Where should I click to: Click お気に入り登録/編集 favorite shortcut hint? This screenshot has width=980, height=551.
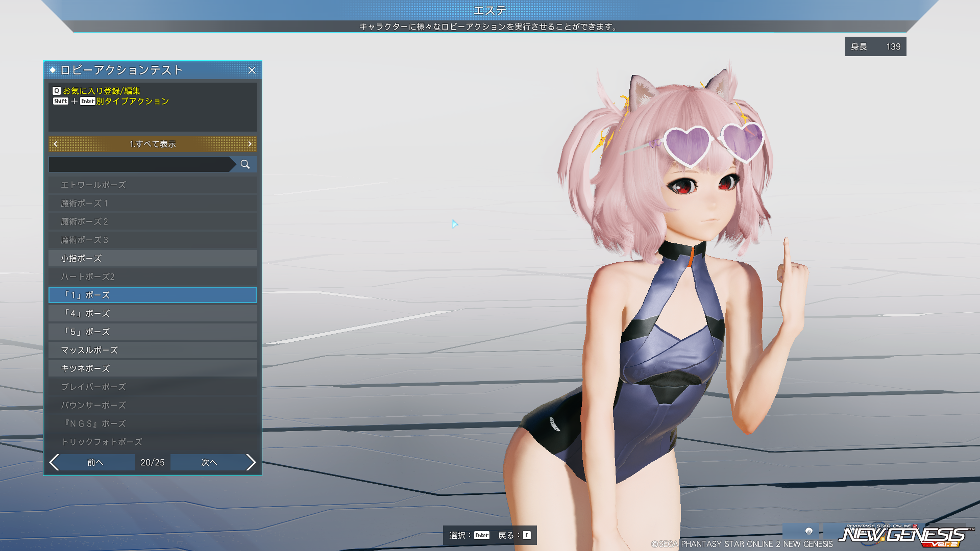(x=102, y=91)
